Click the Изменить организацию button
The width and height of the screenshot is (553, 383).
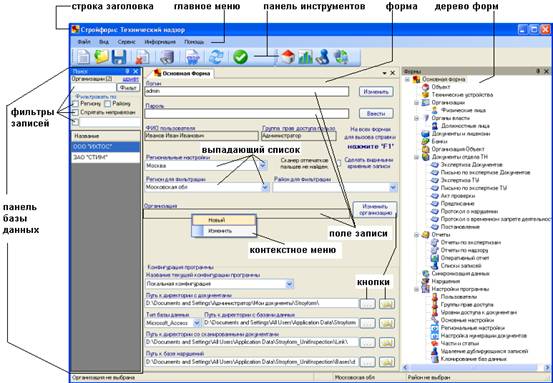[375, 209]
